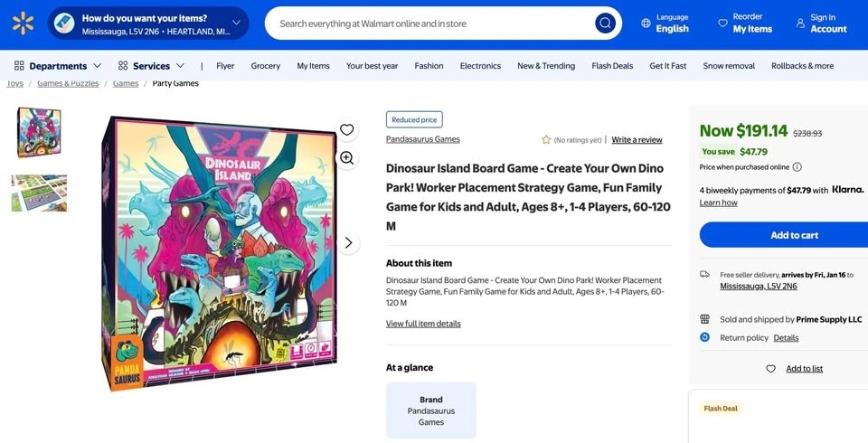Click the heart icon on product image

[x=346, y=130]
